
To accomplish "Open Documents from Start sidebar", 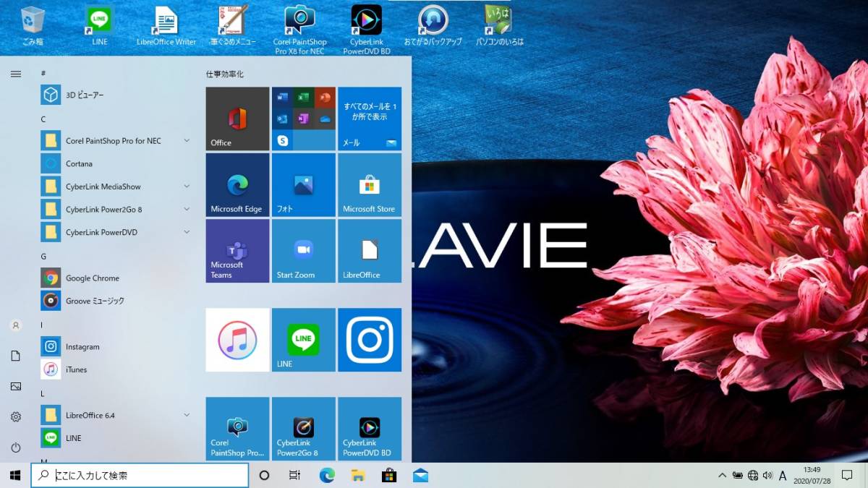I will pos(16,356).
